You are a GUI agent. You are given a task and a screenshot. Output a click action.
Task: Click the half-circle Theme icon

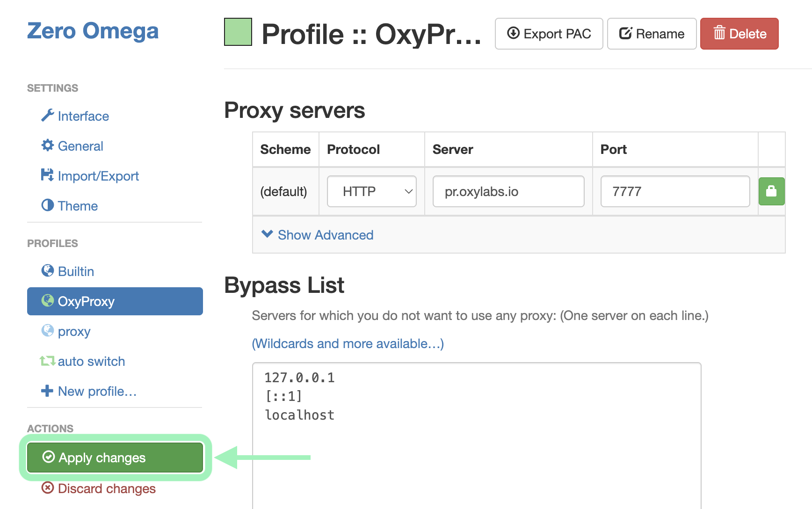point(47,205)
